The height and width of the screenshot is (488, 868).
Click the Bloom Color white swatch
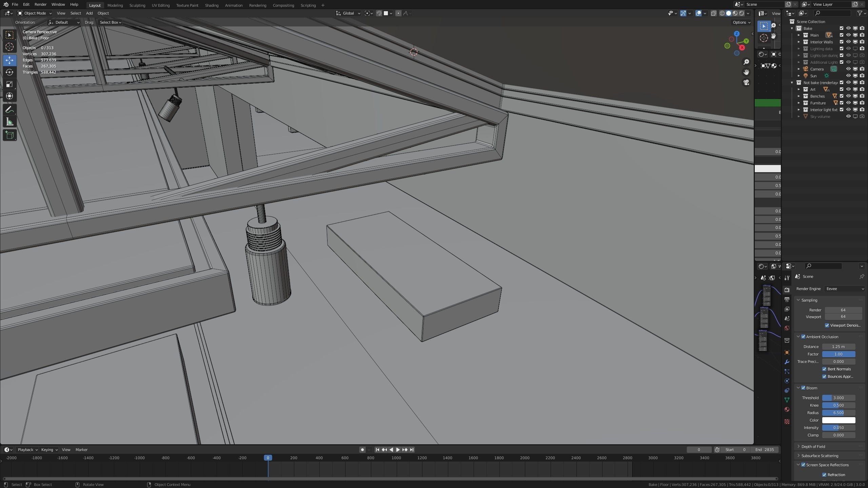[839, 420]
